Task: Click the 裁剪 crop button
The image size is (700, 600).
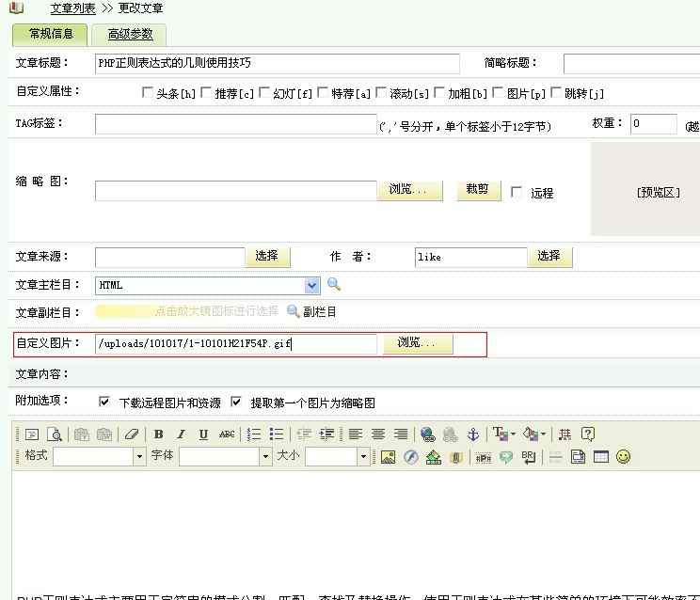Action: pos(479,190)
